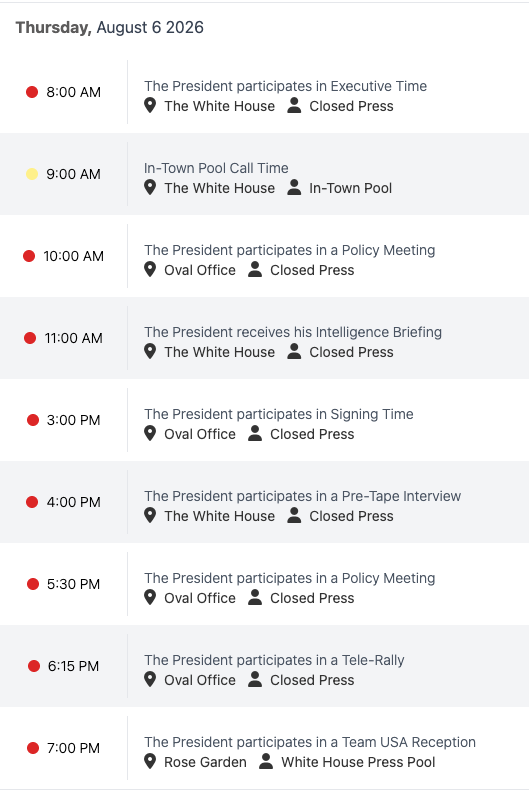Click the red status dot at 10:00 AM
The height and width of the screenshot is (791, 529).
tap(29, 256)
